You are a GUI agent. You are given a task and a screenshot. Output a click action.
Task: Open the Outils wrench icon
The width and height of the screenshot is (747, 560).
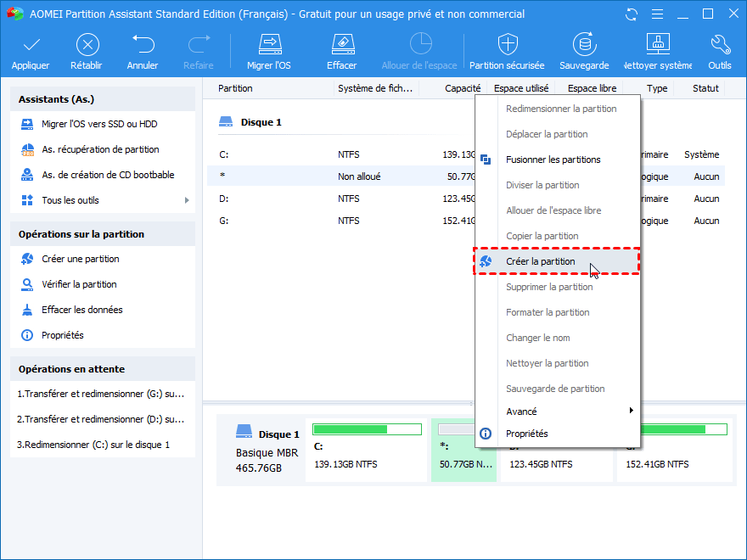(x=720, y=44)
